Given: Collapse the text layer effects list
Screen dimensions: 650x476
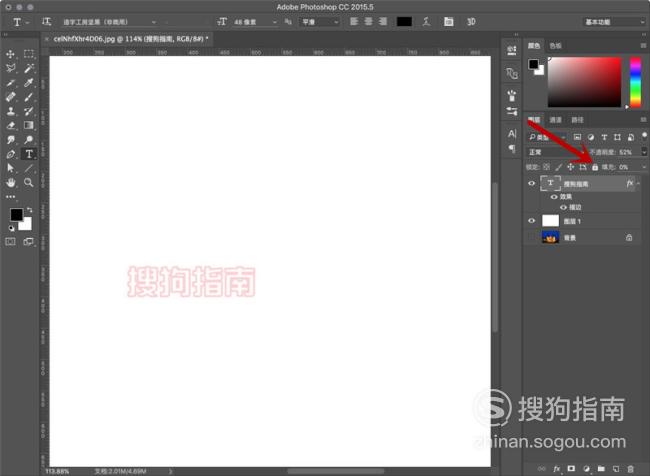Looking at the screenshot, I should (x=639, y=183).
